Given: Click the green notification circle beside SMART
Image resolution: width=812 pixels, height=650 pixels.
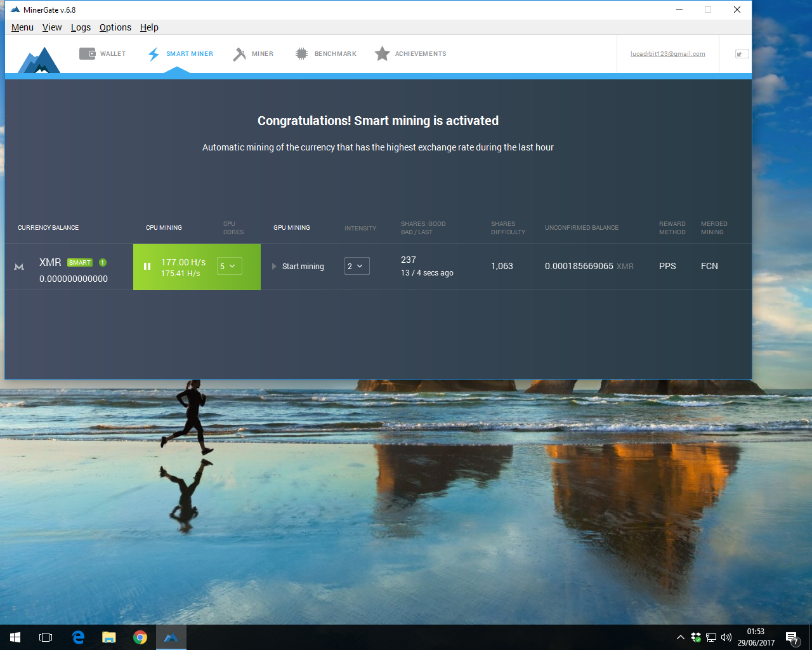Looking at the screenshot, I should tap(103, 263).
